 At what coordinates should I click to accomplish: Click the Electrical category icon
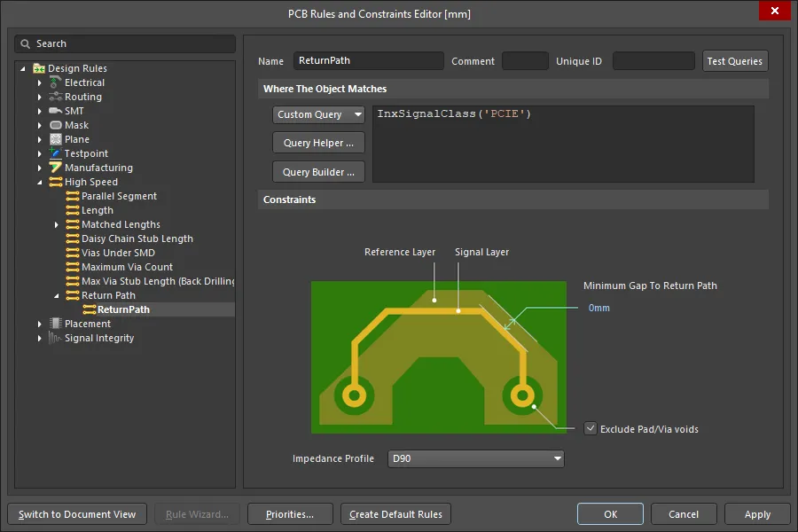pos(56,82)
